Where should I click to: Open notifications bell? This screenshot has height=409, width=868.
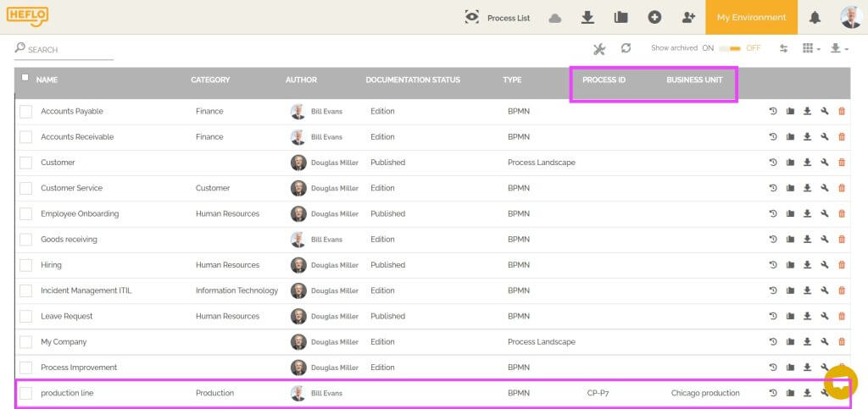coord(815,18)
